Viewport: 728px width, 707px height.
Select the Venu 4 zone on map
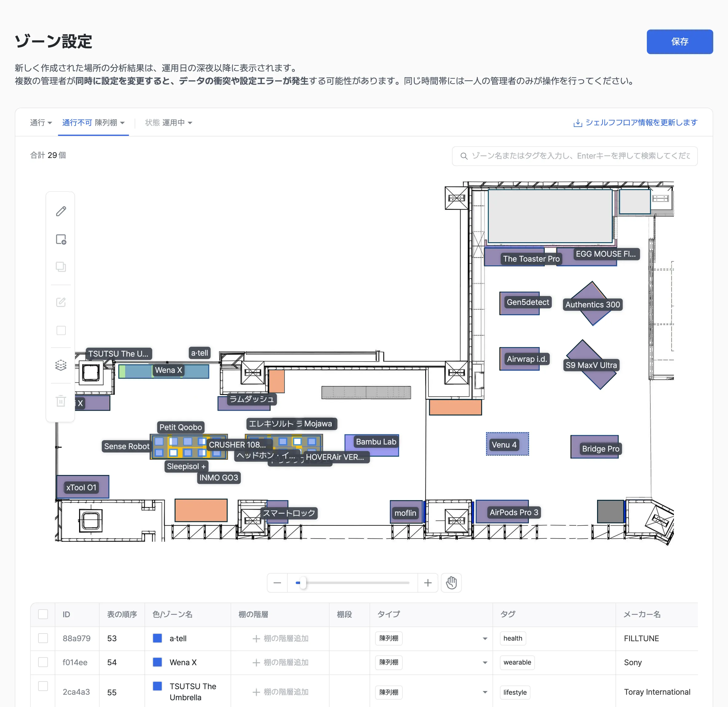pyautogui.click(x=507, y=444)
